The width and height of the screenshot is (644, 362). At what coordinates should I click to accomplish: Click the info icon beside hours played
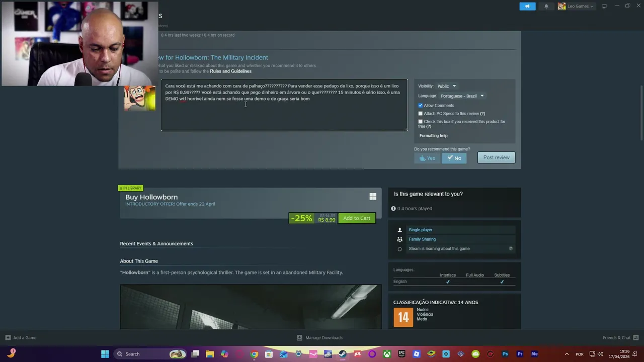point(393,209)
